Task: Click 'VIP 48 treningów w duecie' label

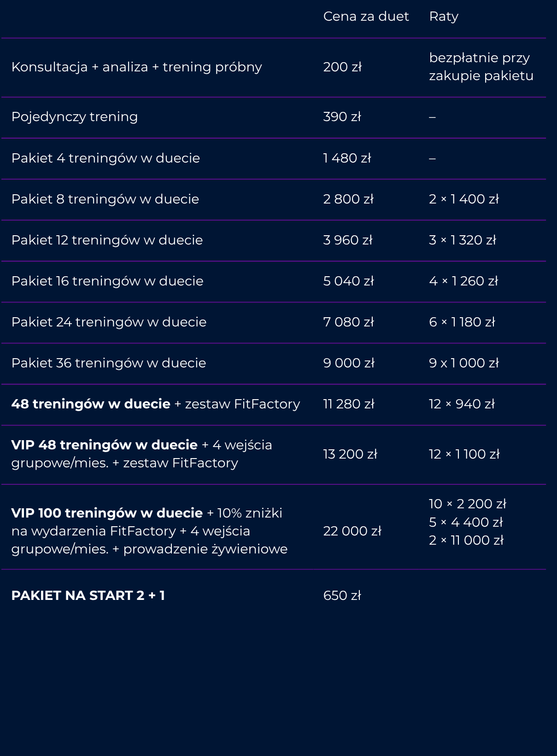Action: (x=105, y=445)
